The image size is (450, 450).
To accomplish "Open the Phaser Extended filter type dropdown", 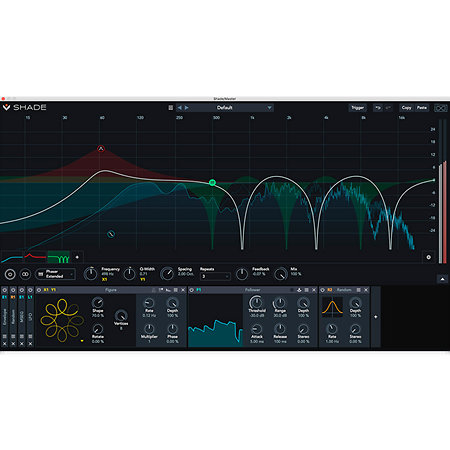I will coord(56,274).
